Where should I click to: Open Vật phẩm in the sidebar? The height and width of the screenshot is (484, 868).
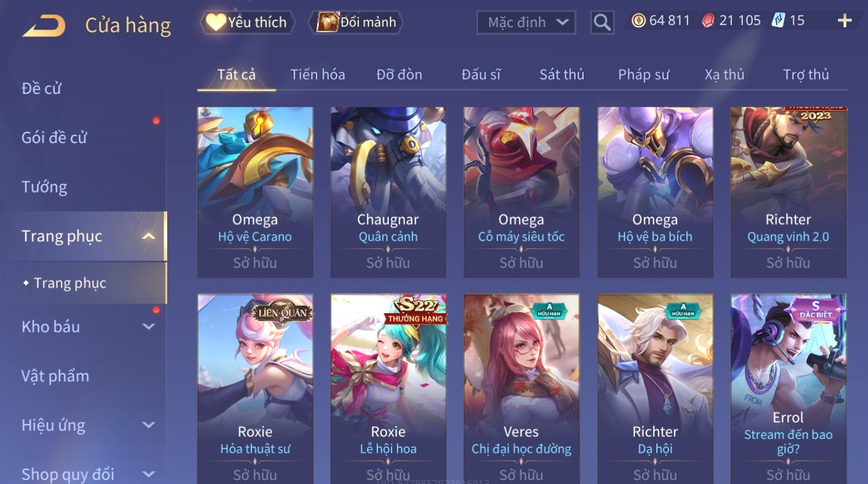pos(55,376)
